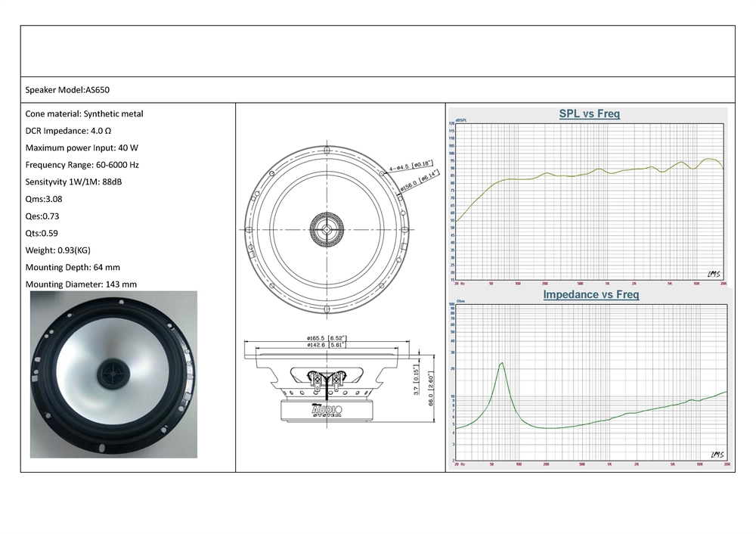Click the Audio System logo on the side view
The image size is (756, 534).
[x=327, y=411]
